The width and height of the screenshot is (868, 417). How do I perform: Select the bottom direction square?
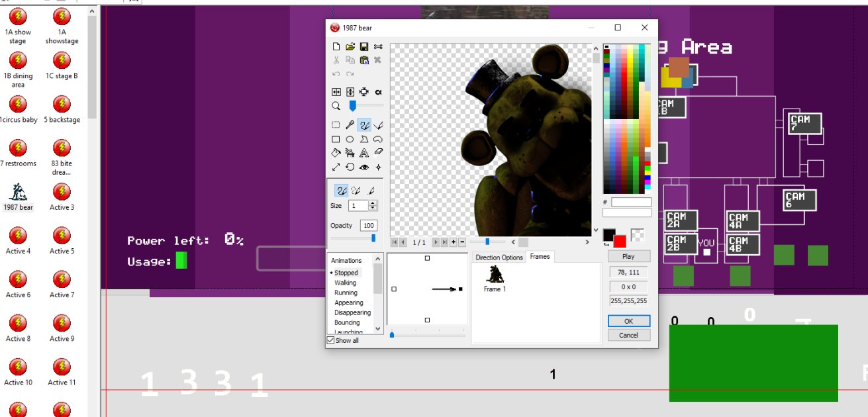(x=427, y=320)
